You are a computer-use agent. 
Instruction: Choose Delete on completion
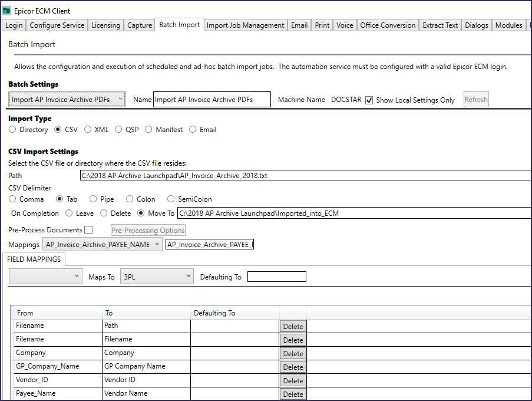pos(104,213)
